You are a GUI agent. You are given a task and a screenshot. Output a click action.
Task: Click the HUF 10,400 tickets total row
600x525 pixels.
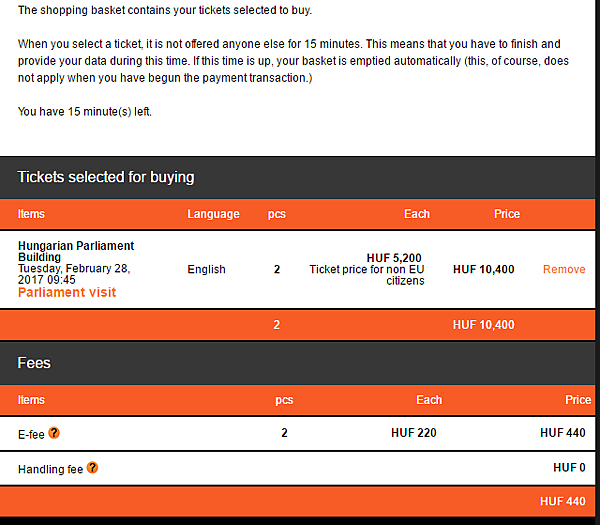[483, 325]
